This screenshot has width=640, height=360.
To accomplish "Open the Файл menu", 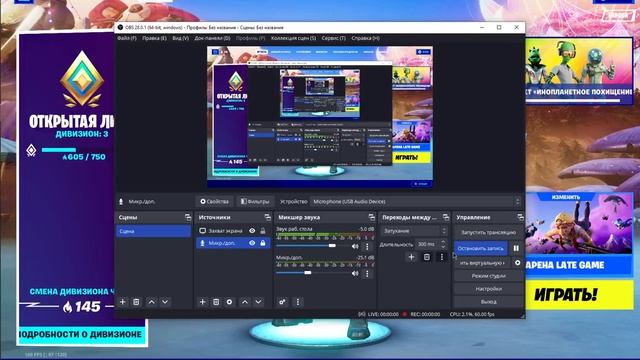I will pos(127,38).
